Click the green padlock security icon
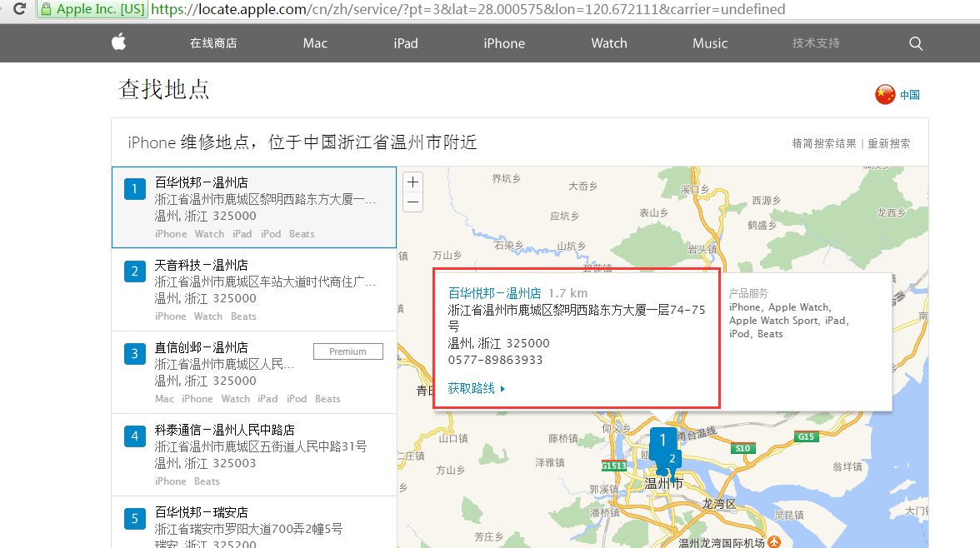980x548 pixels. 46,9
